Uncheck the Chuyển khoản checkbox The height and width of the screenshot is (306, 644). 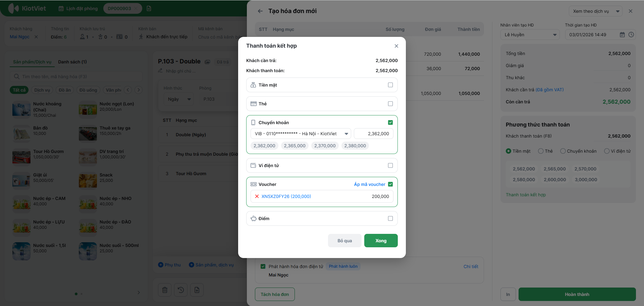click(390, 122)
